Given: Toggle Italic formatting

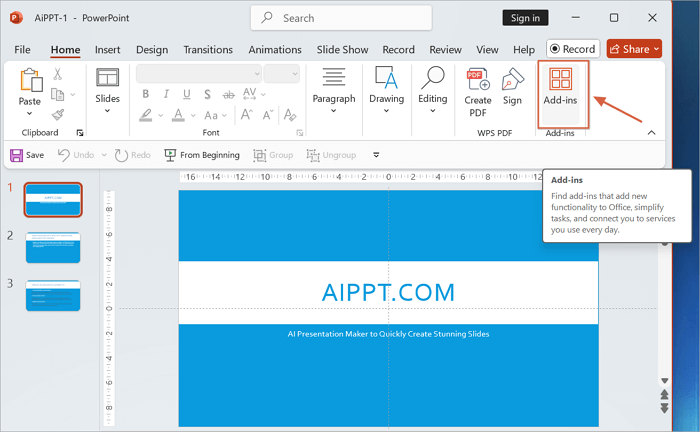Looking at the screenshot, I should click(166, 94).
